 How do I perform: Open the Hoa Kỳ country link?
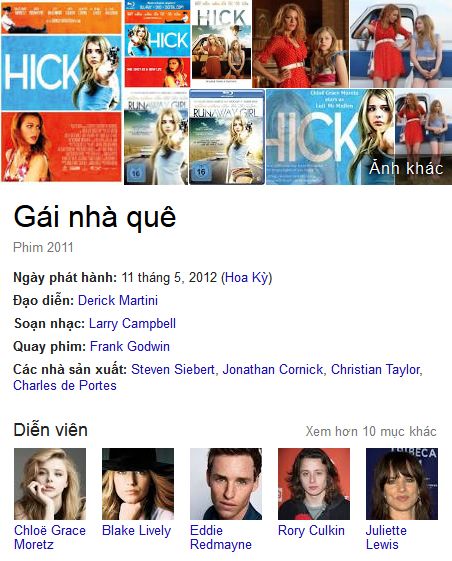tap(247, 278)
